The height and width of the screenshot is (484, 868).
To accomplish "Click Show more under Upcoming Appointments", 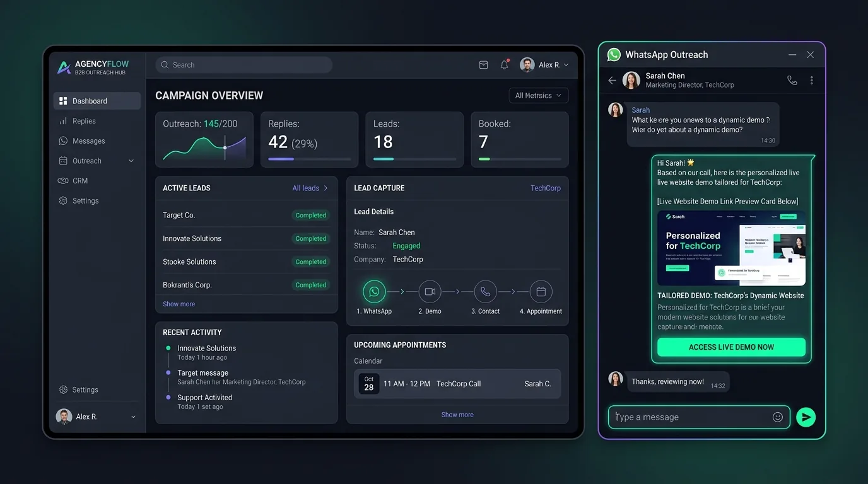I will 457,415.
